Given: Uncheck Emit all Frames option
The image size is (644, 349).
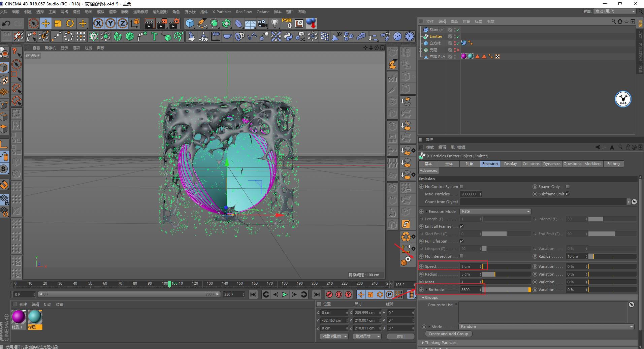Looking at the screenshot, I should [461, 226].
